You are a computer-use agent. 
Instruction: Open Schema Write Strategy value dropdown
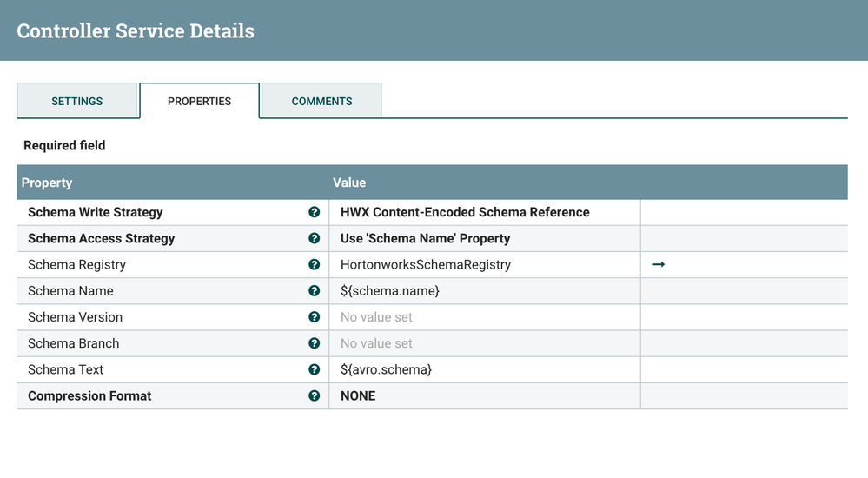click(x=465, y=212)
